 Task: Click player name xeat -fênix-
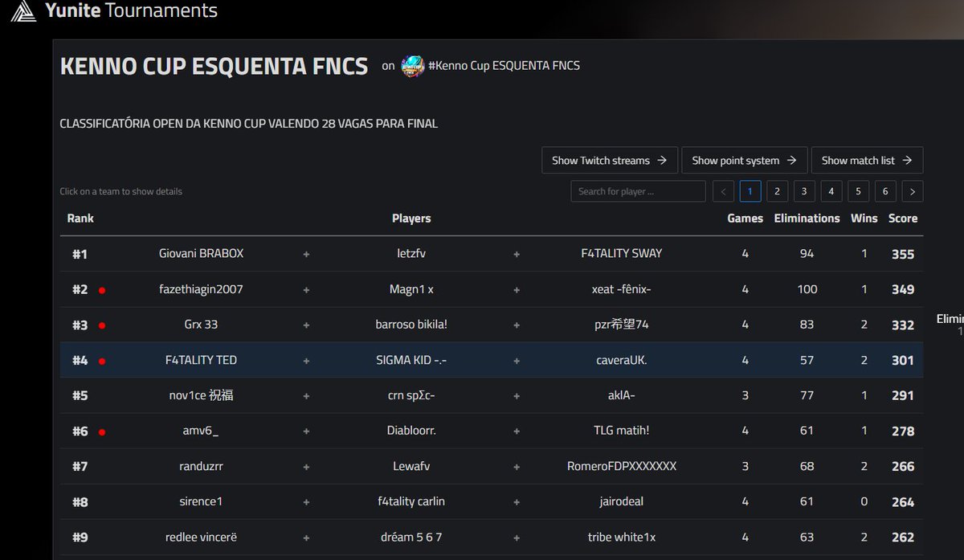click(622, 289)
